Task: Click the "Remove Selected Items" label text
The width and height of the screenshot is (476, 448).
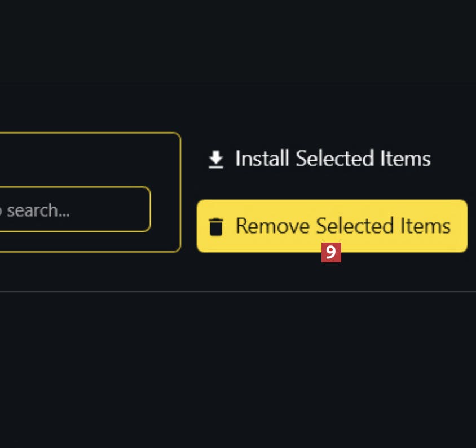Action: tap(343, 226)
